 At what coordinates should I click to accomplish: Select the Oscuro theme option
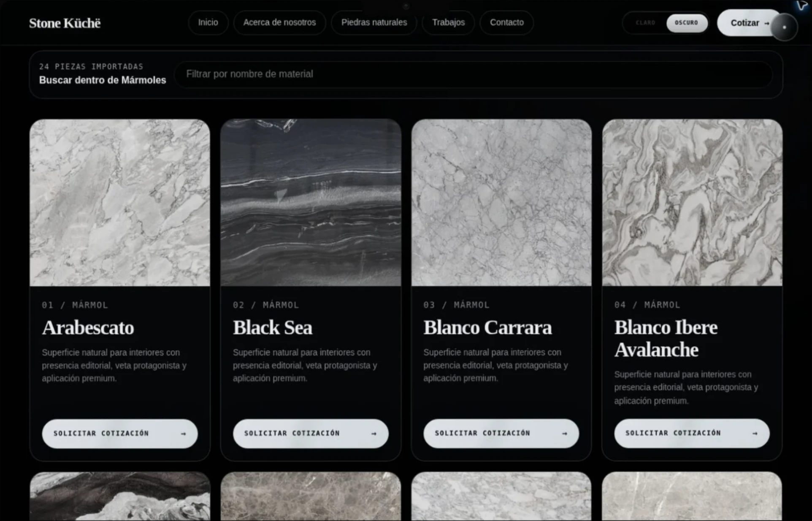[686, 23]
